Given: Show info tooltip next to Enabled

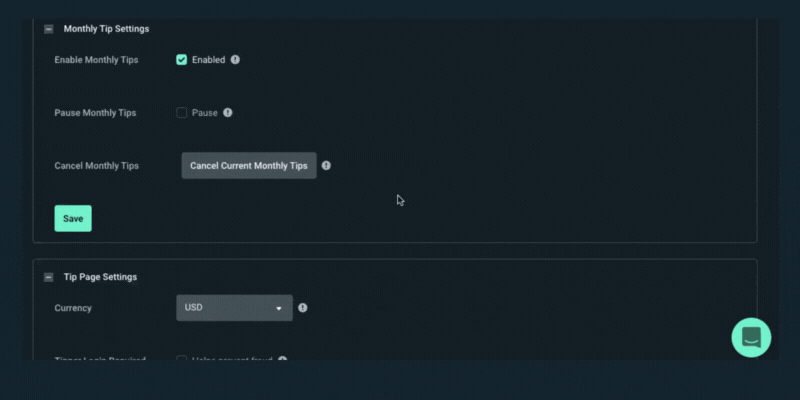Looking at the screenshot, I should pyautogui.click(x=235, y=60).
